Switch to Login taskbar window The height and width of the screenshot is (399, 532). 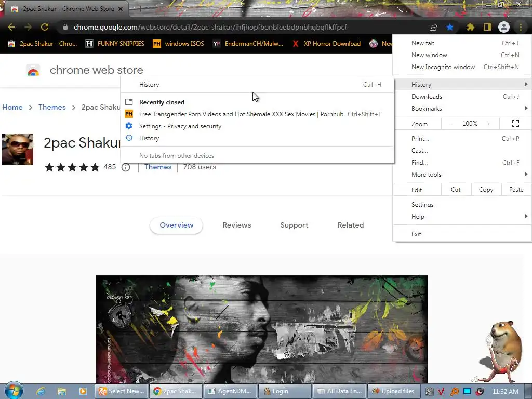click(285, 391)
